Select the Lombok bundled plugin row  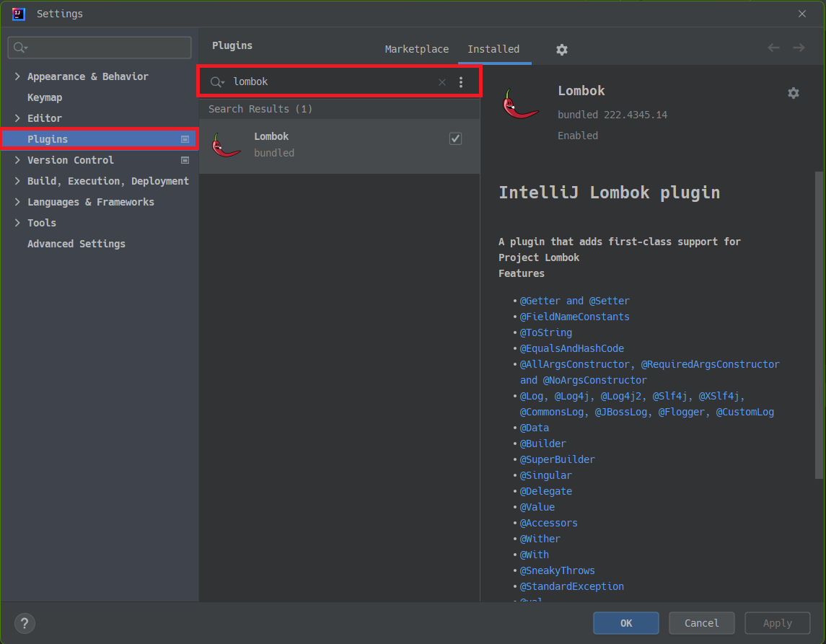point(339,146)
